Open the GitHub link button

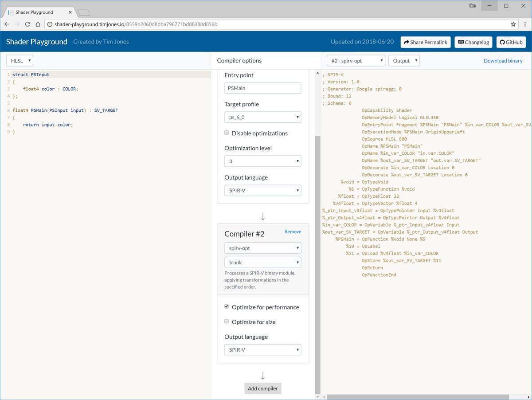pos(511,42)
